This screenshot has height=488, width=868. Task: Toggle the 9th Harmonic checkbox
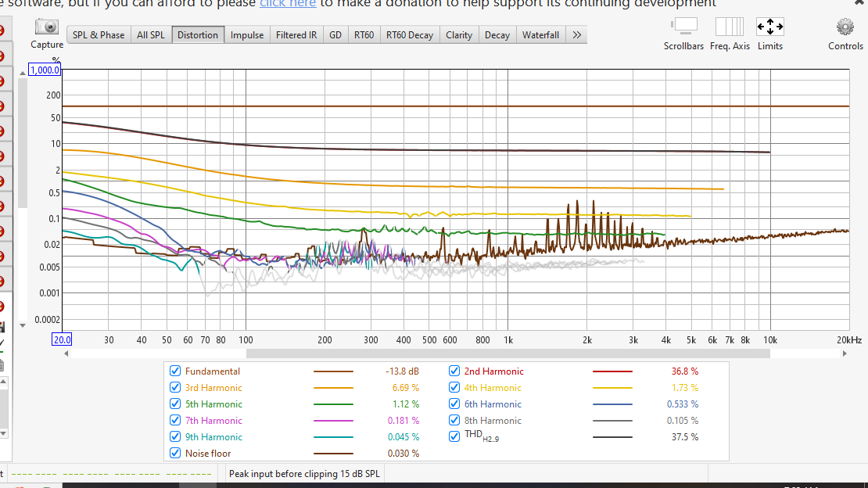(175, 436)
